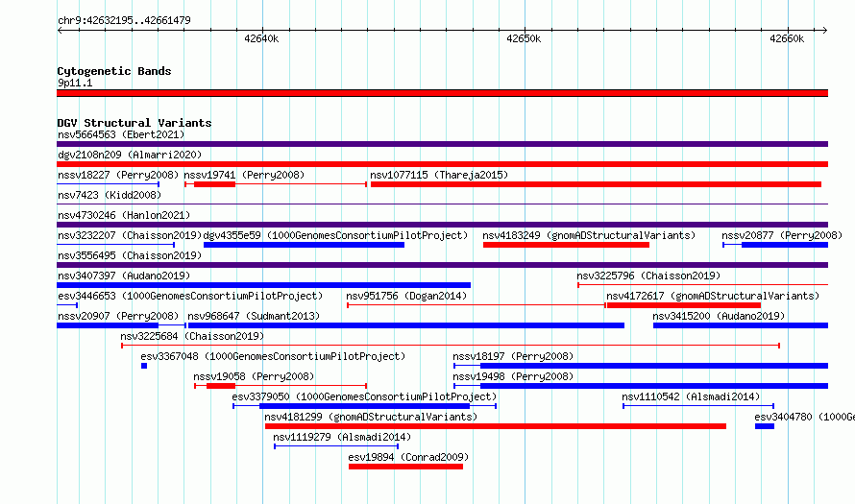Click the blue bar for dgv4355e59
855x504 pixels.
tap(304, 245)
